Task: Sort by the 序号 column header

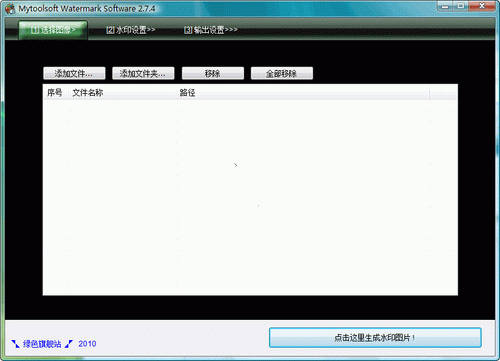Action: coord(56,93)
